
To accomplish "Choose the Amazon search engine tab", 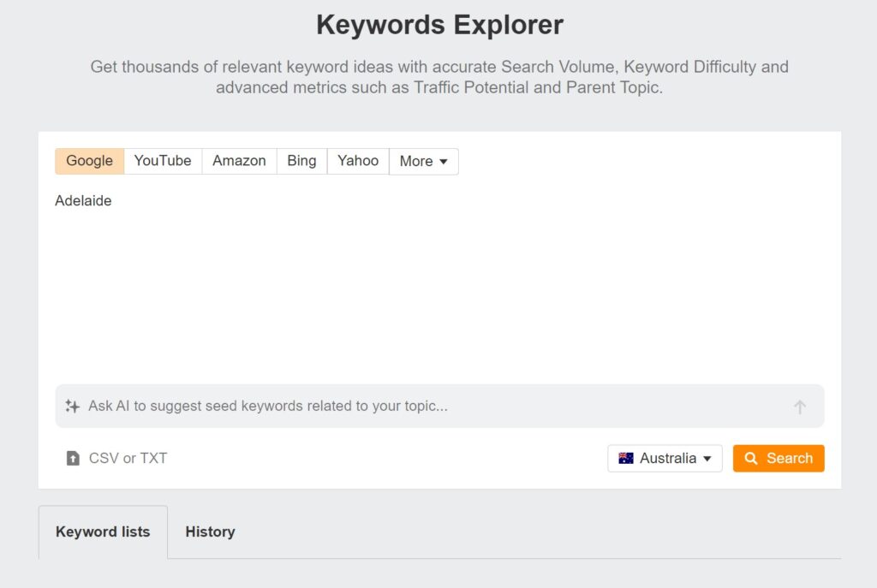I will (239, 161).
